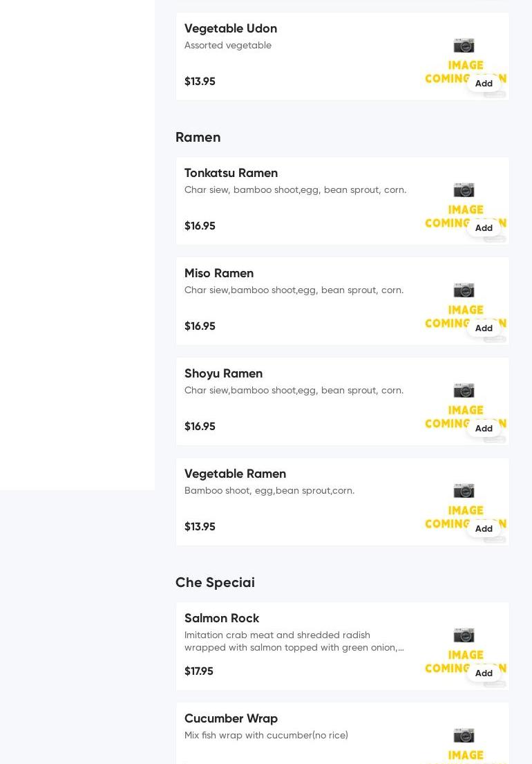The width and height of the screenshot is (532, 764).
Task: Add Vegetable Udon to the order
Action: coord(484,84)
